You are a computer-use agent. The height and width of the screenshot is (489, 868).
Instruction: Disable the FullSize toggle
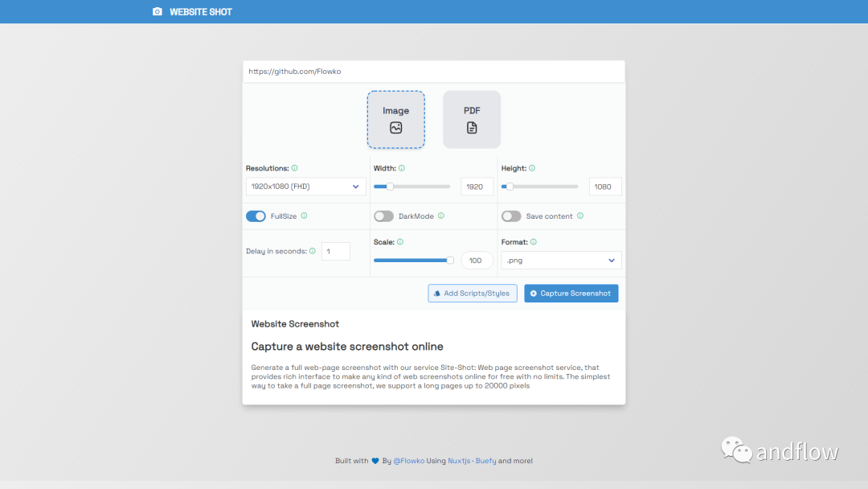click(256, 216)
